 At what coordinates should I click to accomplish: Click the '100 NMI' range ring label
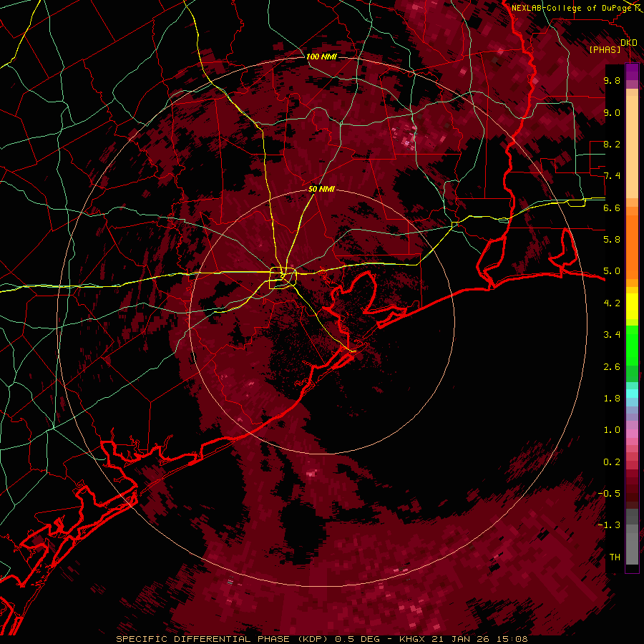(x=321, y=57)
